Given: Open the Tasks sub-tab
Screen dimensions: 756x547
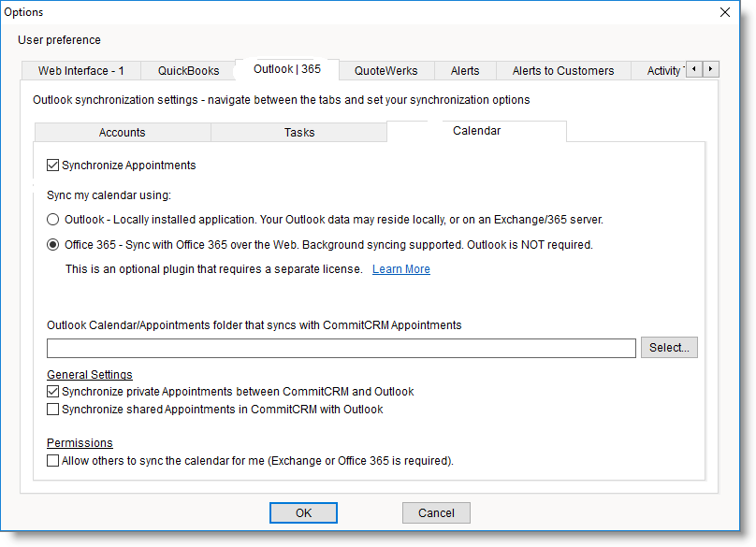Looking at the screenshot, I should (299, 133).
